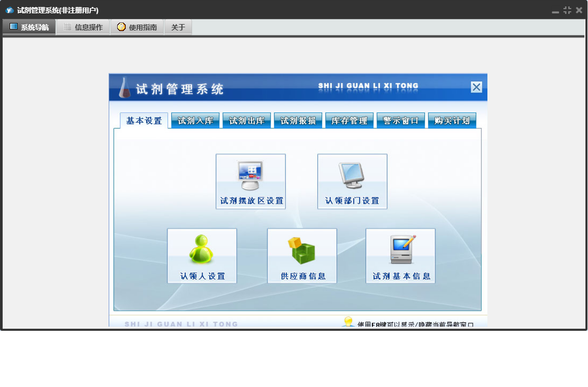Switch to 试剂出库 tab
The width and height of the screenshot is (588, 387).
tap(247, 120)
